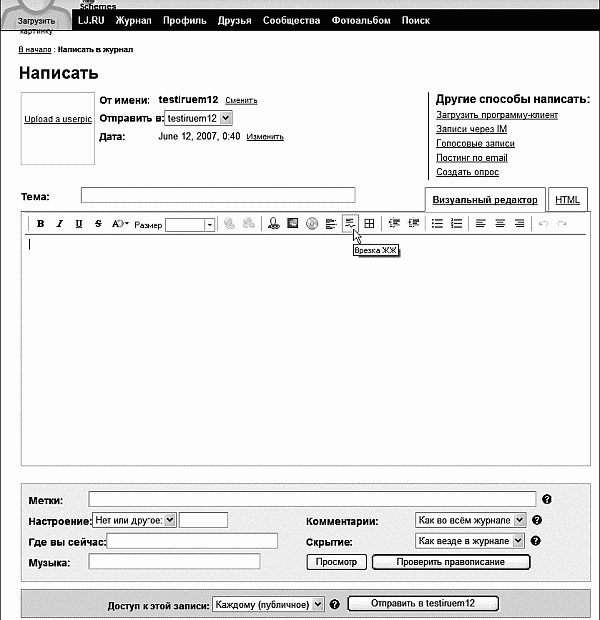Screen dimensions: 600x620
Task: Open Голосовые записи link
Action: point(475,143)
